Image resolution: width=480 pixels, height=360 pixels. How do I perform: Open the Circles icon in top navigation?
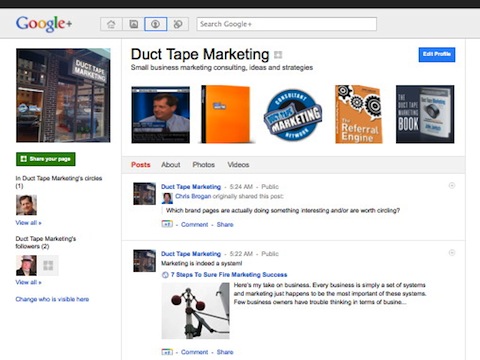tap(178, 24)
